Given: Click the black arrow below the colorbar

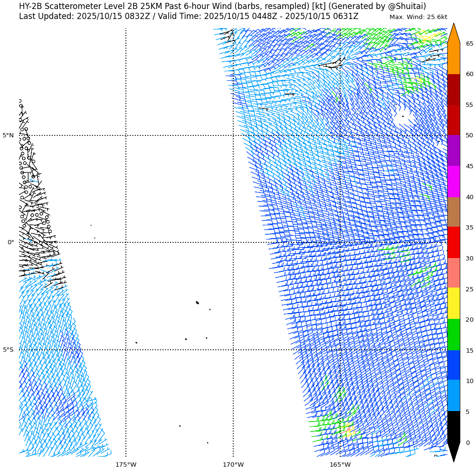Looking at the screenshot, I should (454, 451).
